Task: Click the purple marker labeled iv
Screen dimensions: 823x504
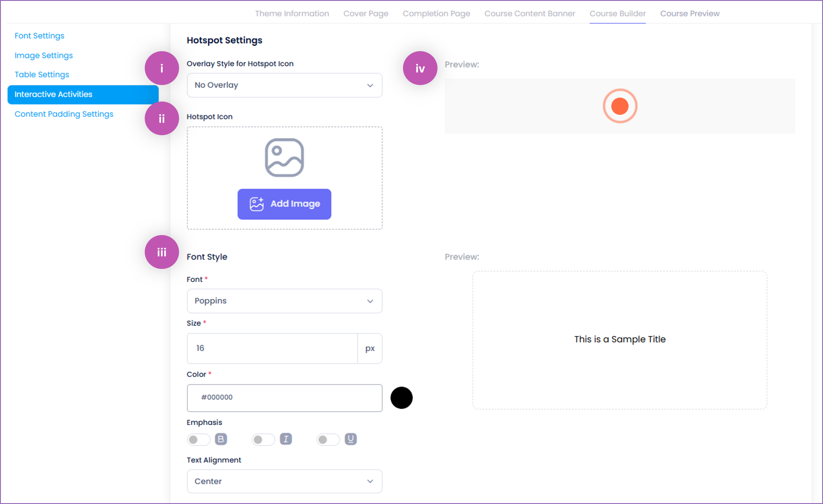Action: point(420,68)
